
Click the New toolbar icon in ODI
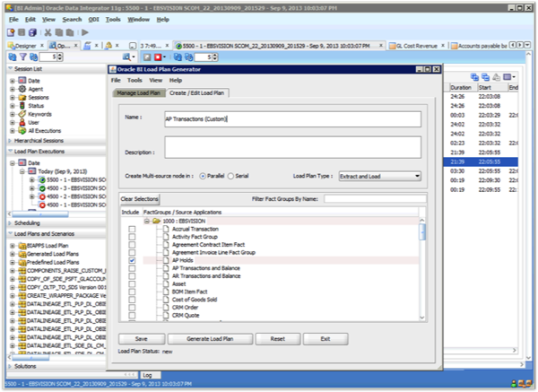pos(11,32)
